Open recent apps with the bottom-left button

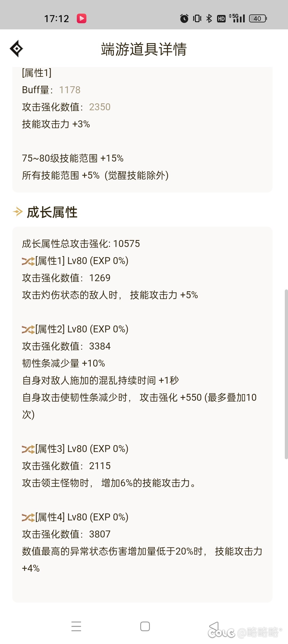[x=76, y=626]
